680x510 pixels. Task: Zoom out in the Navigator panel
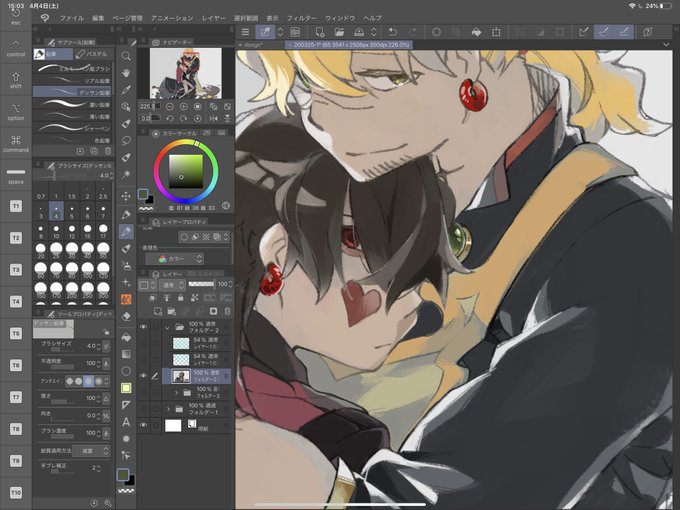click(x=170, y=107)
